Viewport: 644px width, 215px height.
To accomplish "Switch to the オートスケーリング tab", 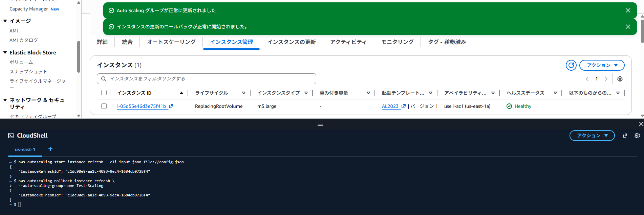I will [171, 42].
